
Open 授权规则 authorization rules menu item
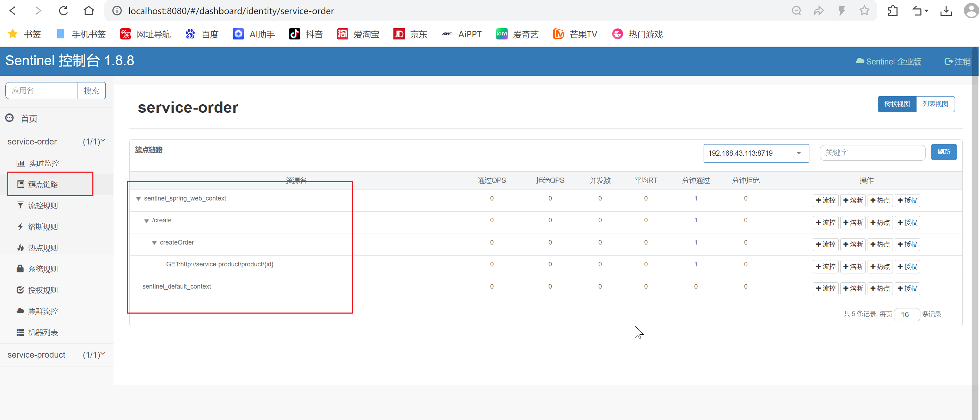pyautogui.click(x=43, y=290)
